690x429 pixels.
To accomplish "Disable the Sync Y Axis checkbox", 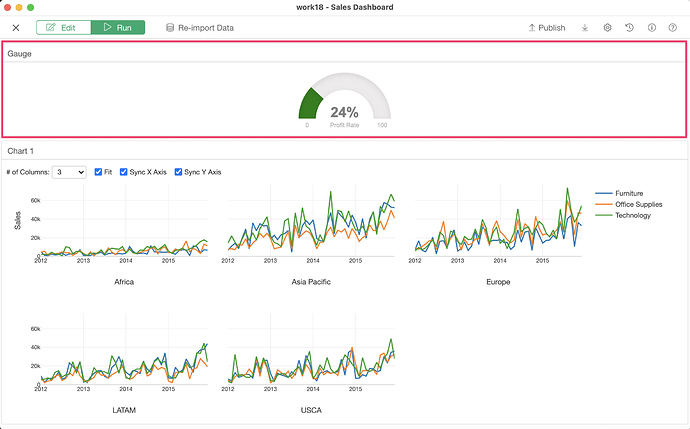I will pos(178,172).
